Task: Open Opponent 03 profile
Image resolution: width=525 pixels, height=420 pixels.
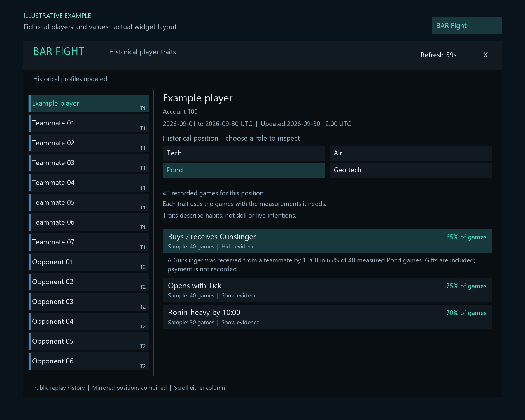Action: click(x=89, y=302)
